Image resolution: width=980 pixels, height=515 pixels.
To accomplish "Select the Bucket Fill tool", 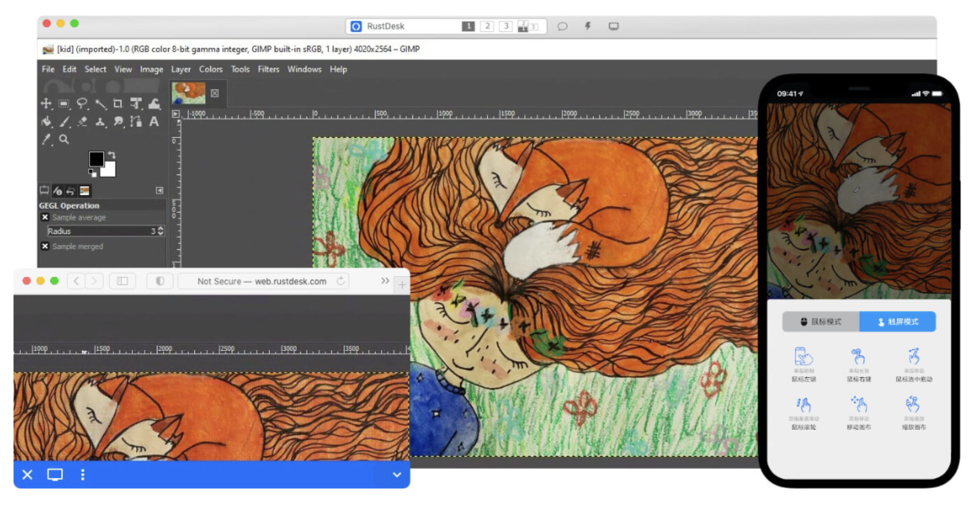I will (47, 122).
